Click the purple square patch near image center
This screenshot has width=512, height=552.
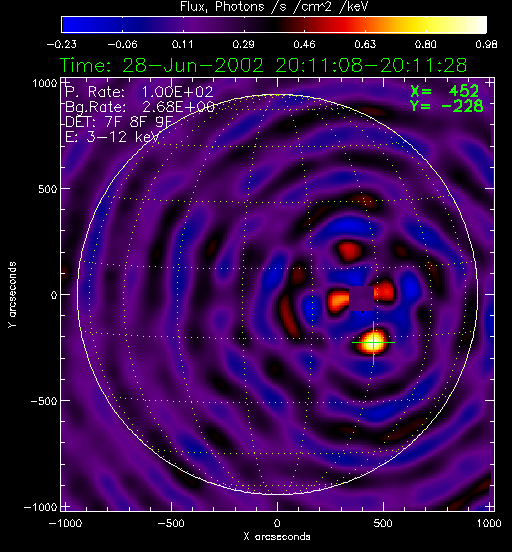[362, 299]
